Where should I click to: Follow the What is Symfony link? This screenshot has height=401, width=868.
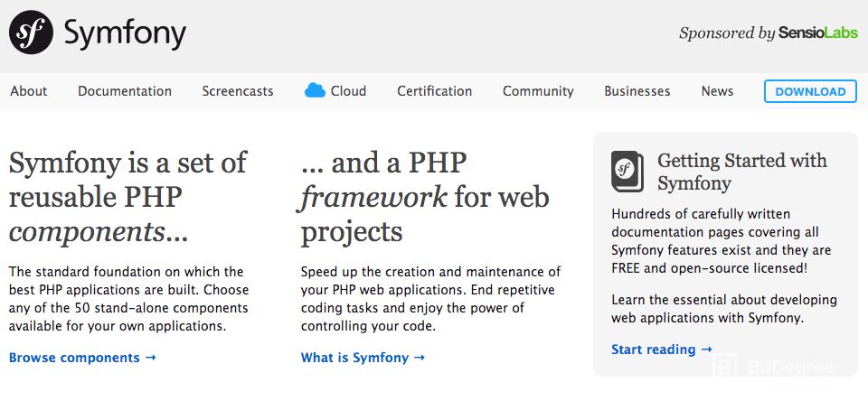click(363, 358)
